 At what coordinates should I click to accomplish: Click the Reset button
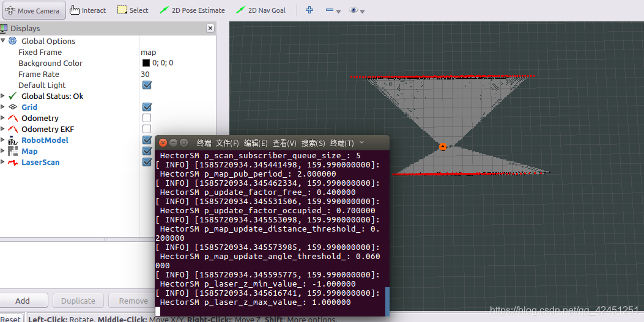[x=10, y=319]
